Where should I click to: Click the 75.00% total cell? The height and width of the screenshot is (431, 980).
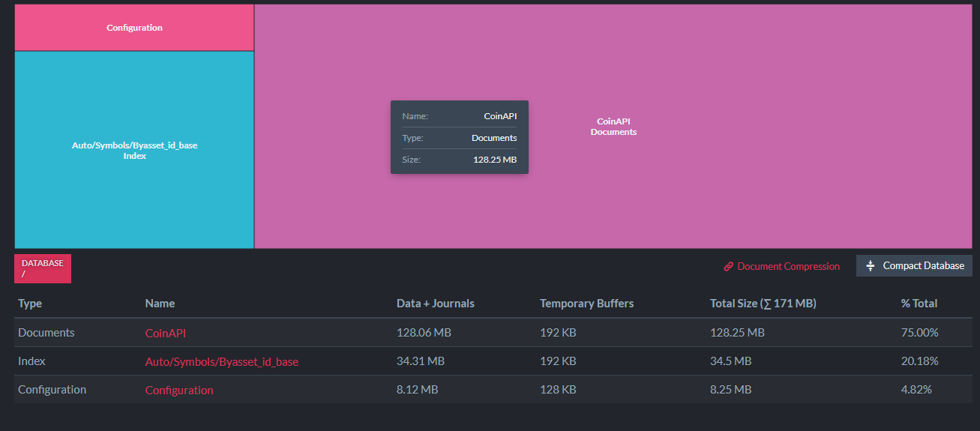920,332
